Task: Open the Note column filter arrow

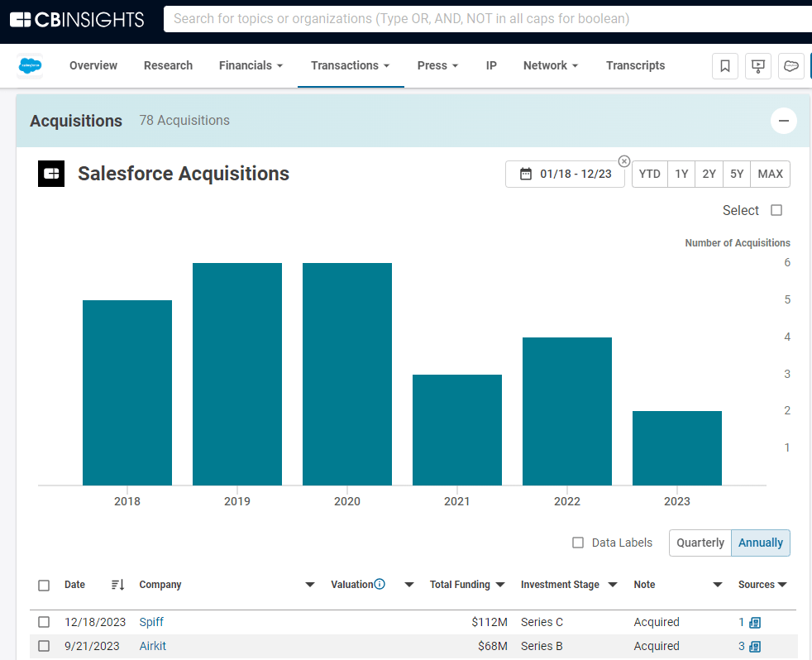Action: (718, 585)
